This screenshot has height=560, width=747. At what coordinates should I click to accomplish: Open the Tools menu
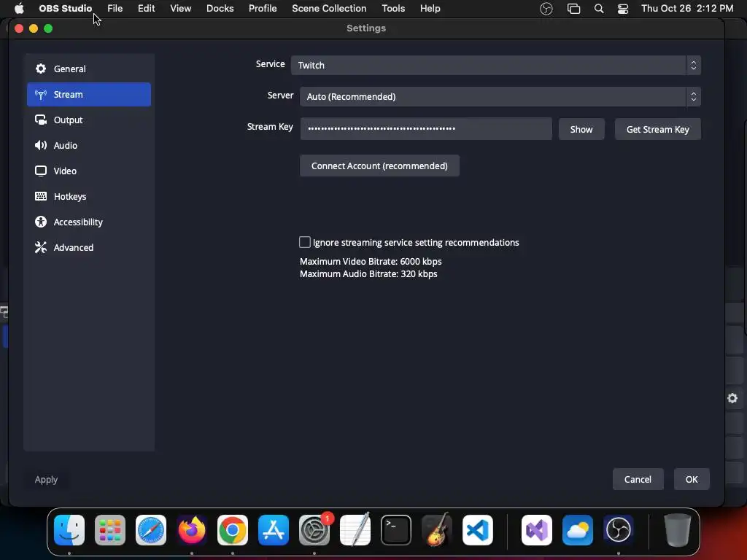pos(393,8)
